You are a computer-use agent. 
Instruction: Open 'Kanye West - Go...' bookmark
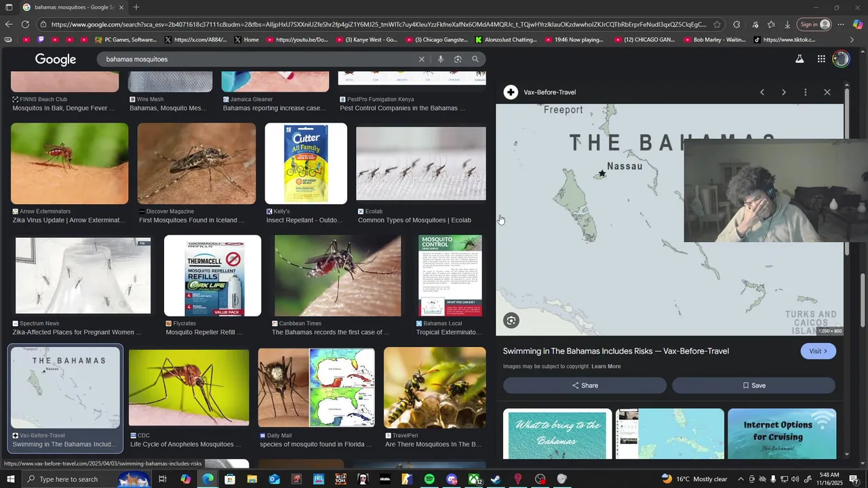coord(367,40)
